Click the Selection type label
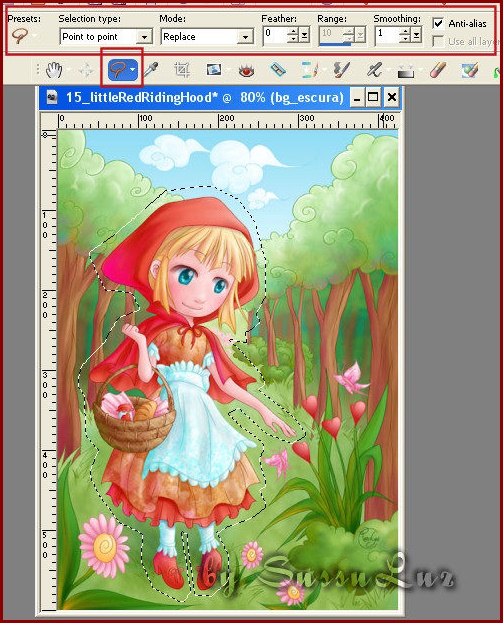 pyautogui.click(x=89, y=19)
